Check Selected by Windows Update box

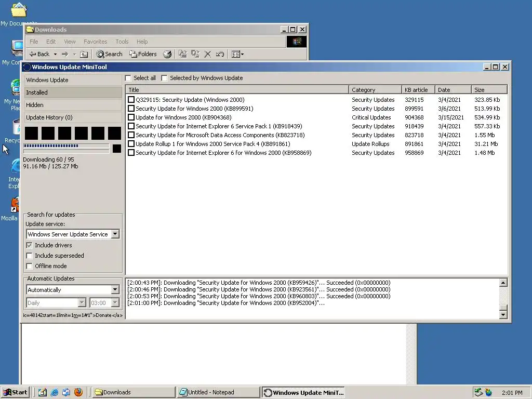tap(164, 78)
